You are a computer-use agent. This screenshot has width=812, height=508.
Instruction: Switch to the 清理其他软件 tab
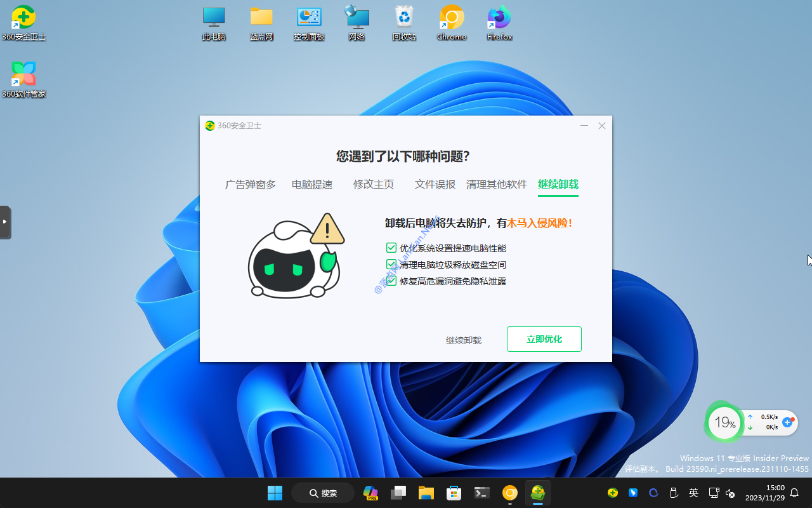pos(497,184)
